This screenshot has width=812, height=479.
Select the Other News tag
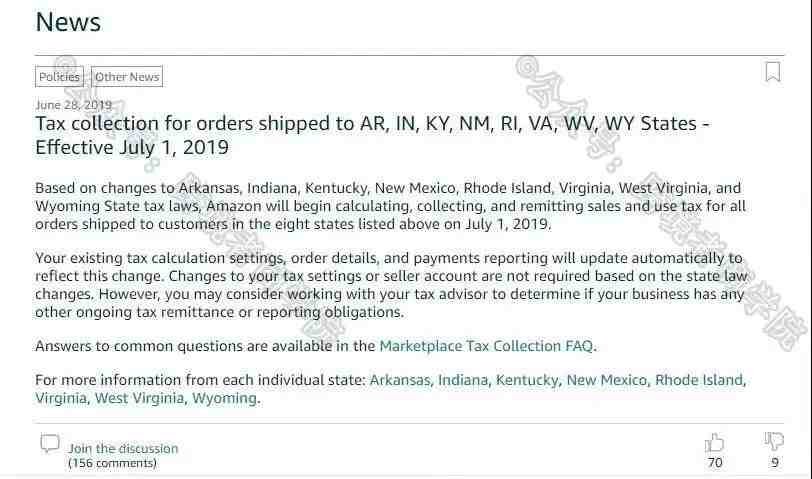click(127, 77)
